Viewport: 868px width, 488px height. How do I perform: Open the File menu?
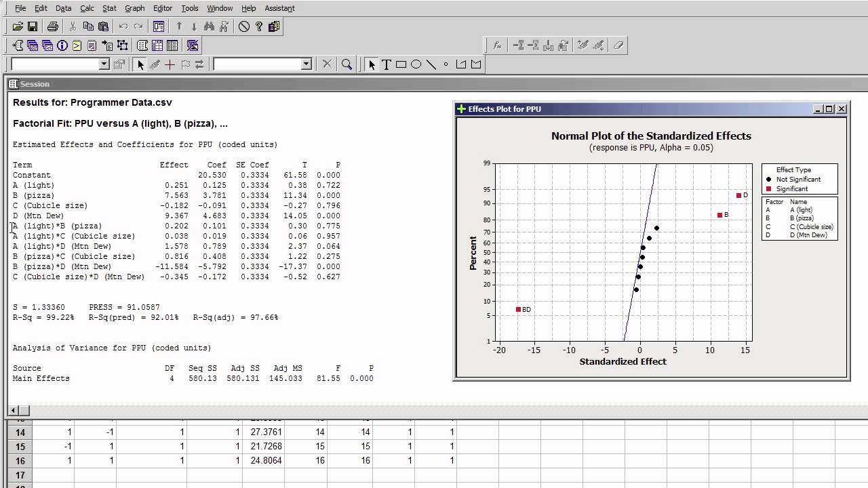[x=20, y=8]
